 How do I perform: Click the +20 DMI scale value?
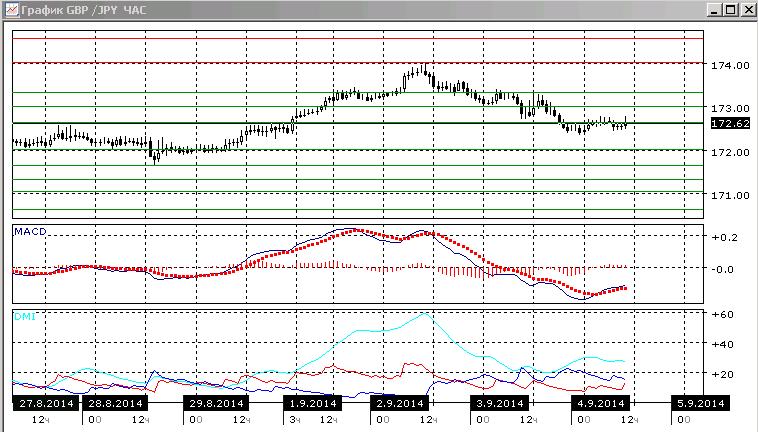coord(722,374)
